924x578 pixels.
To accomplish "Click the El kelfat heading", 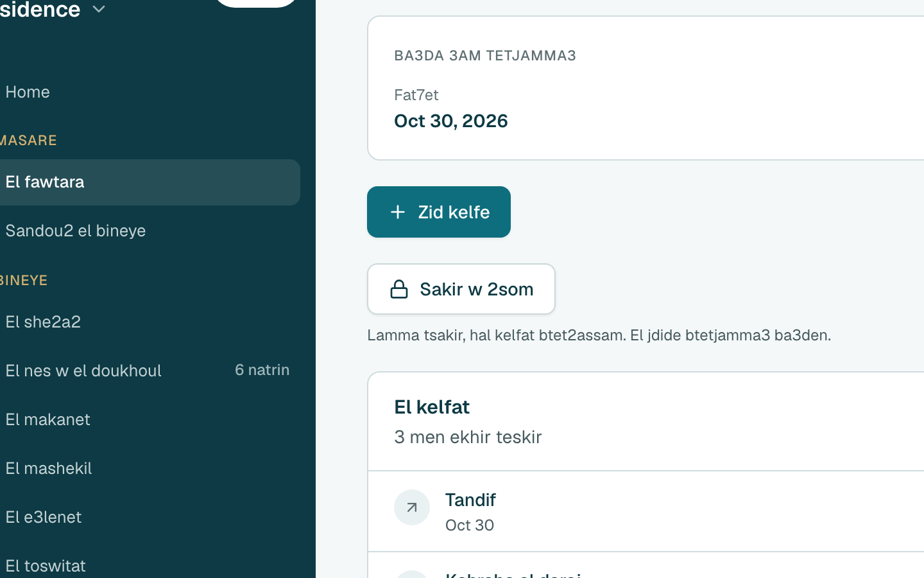I will coord(432,407).
